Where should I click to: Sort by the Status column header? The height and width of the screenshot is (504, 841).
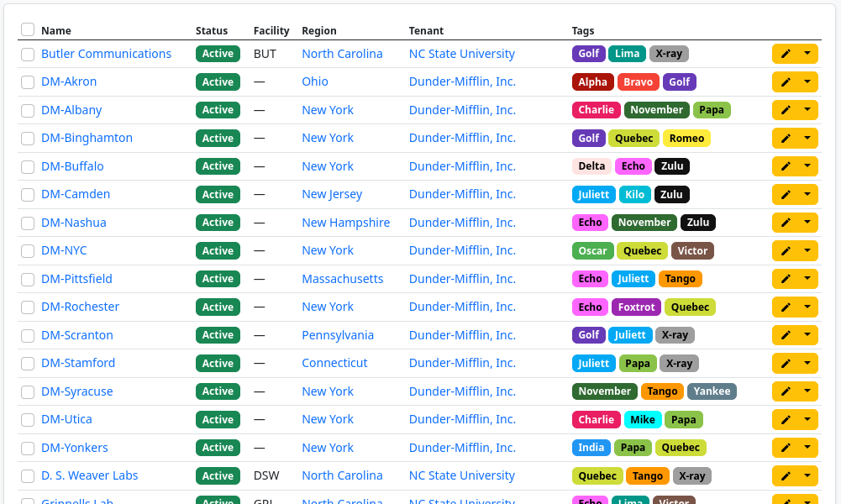tap(212, 30)
